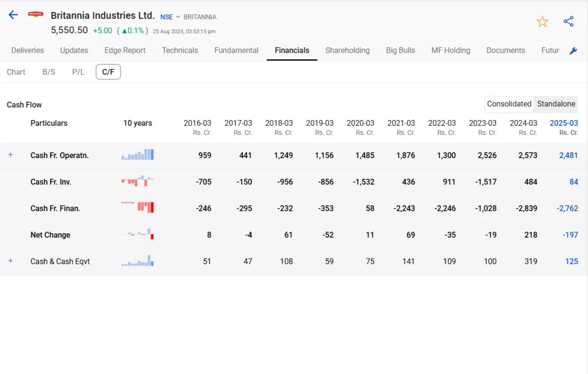Click the -197 net change value
Screen dimensions: 588x374
(570, 235)
